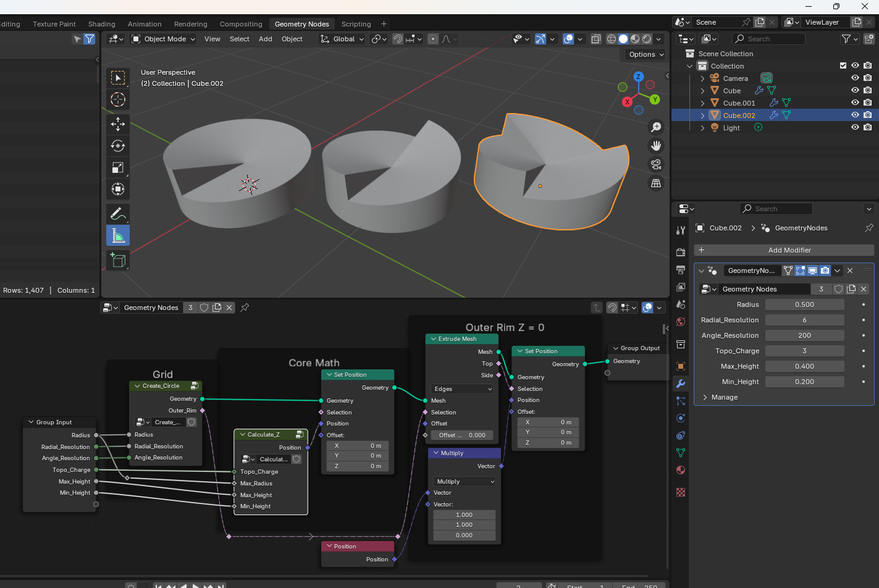The height and width of the screenshot is (588, 879).
Task: Collapse the Collection in the outliner
Action: [690, 66]
